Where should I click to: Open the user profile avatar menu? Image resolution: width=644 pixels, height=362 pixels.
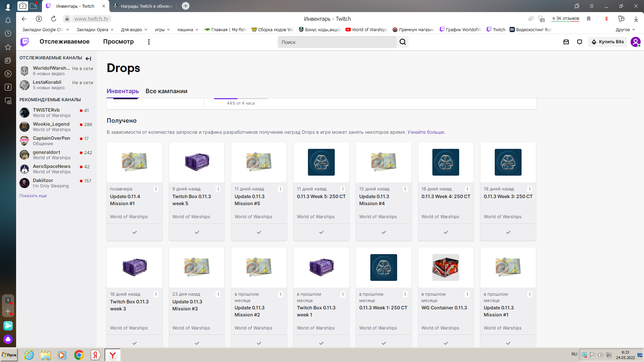tap(635, 42)
